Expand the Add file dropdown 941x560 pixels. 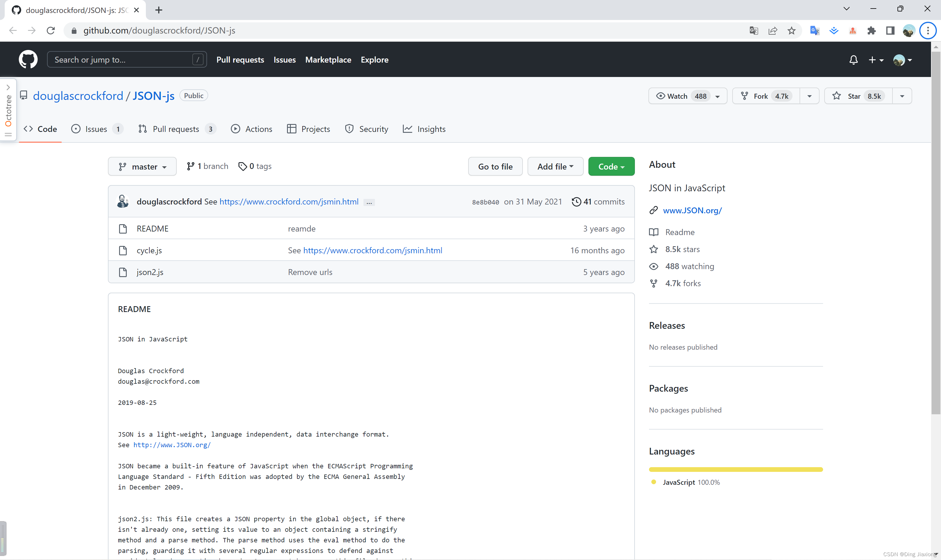click(555, 166)
